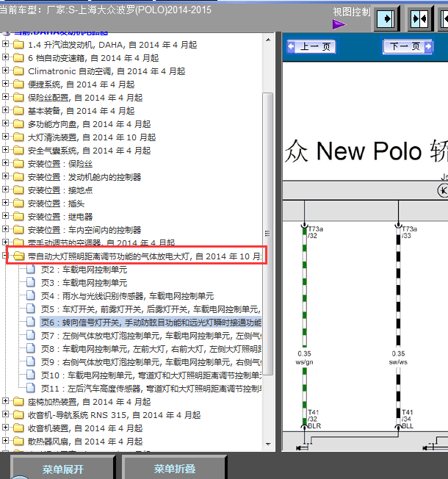The image size is (448, 479).
Task: Open 页10：车载电网控制单元, 弯道灯 page
Action: (151, 375)
